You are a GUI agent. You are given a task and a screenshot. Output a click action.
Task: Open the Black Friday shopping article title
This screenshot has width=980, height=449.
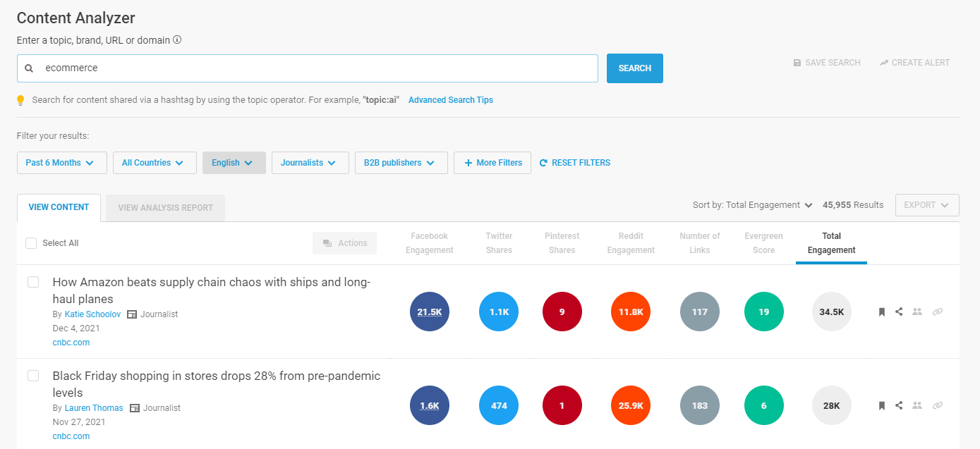pos(217,384)
